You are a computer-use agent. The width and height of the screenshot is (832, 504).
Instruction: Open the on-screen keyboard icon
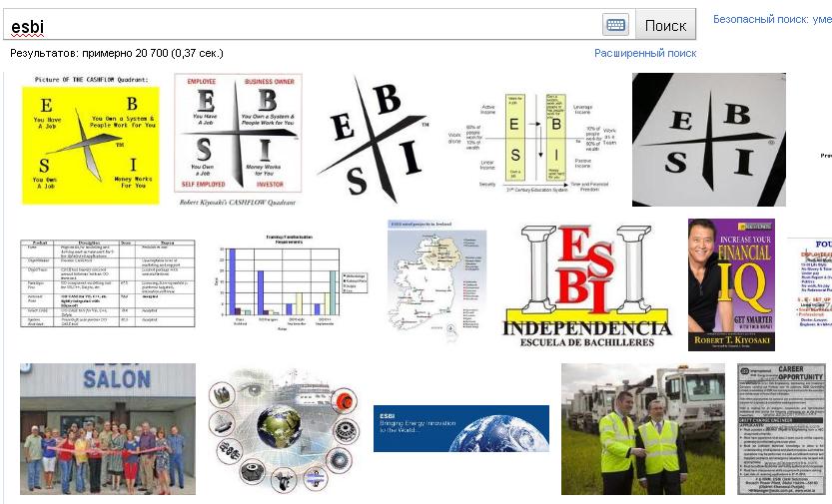pos(615,24)
